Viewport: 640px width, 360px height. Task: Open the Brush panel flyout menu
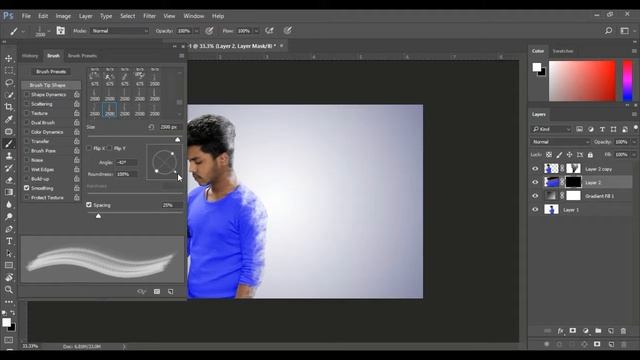click(182, 56)
